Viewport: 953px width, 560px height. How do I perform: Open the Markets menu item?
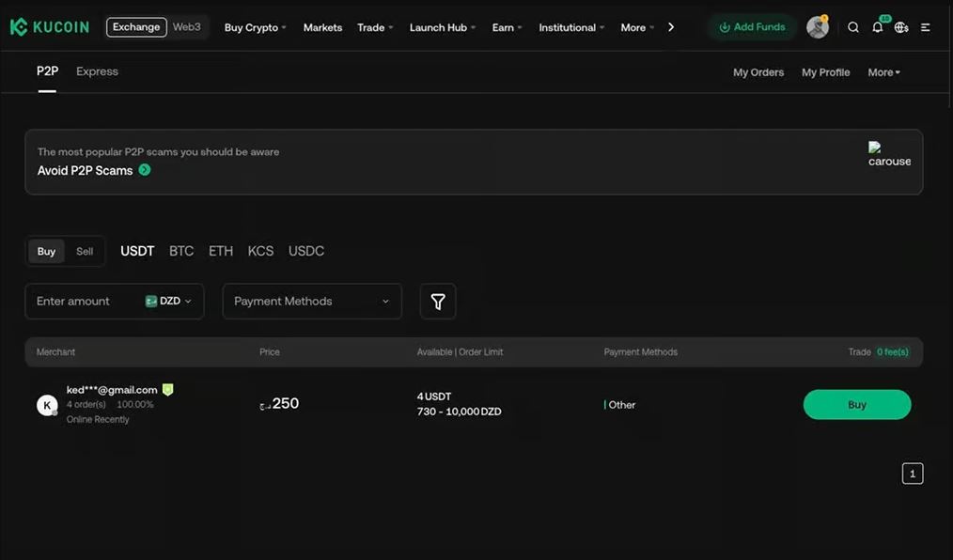tap(322, 28)
